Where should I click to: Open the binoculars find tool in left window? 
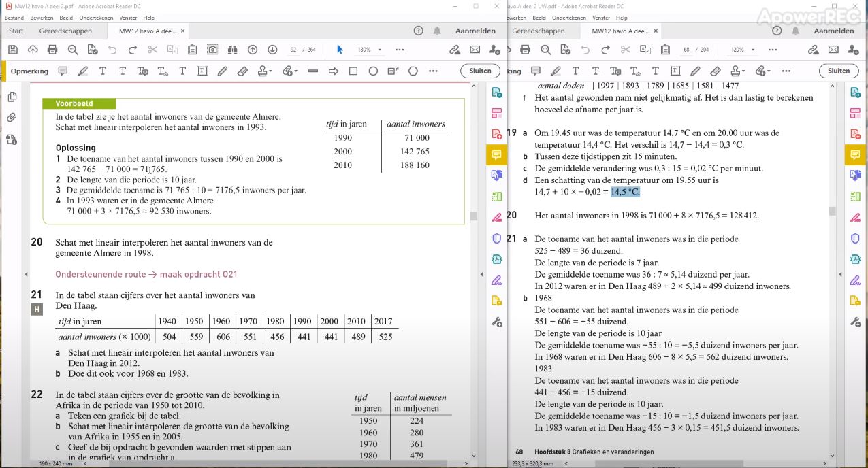click(232, 50)
